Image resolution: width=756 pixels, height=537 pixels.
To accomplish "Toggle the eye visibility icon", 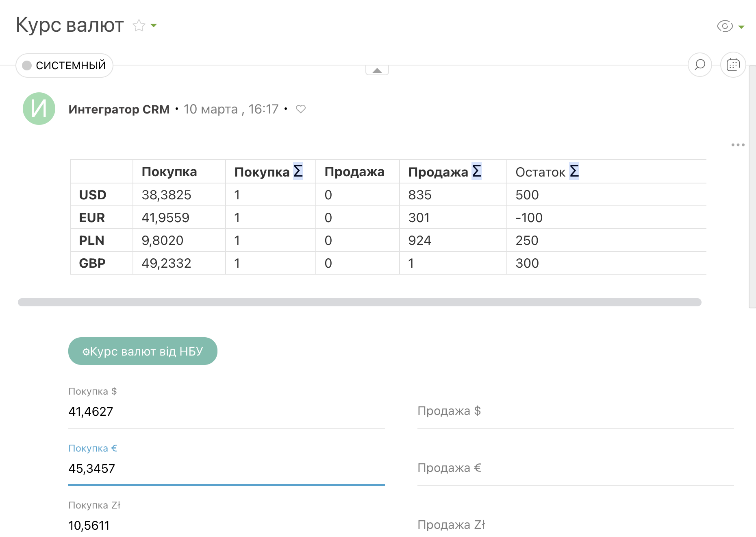I will coord(725,26).
